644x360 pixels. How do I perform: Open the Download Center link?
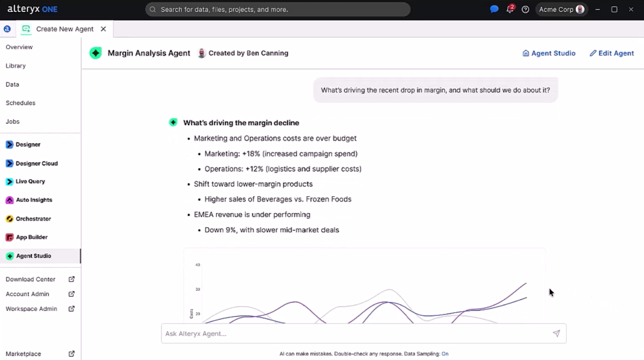click(30, 279)
